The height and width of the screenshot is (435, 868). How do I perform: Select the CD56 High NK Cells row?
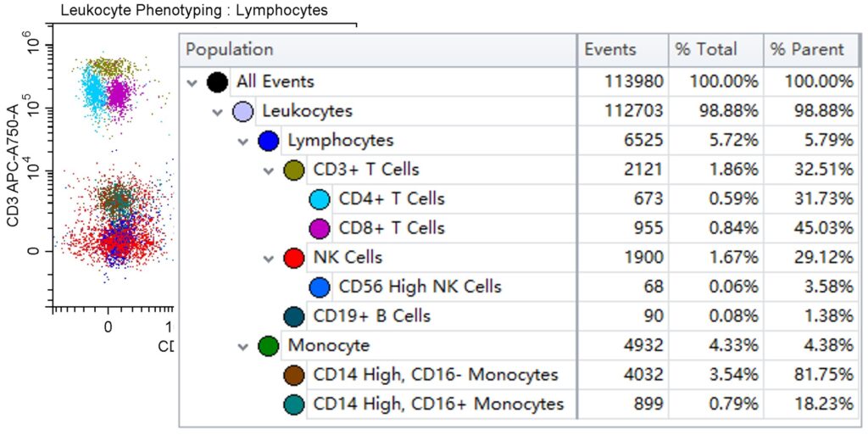[420, 287]
